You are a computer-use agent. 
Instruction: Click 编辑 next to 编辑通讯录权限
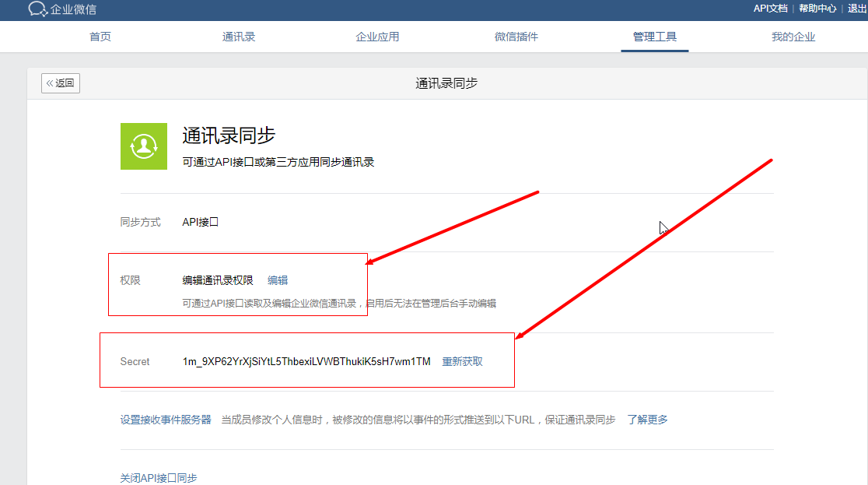coord(278,280)
